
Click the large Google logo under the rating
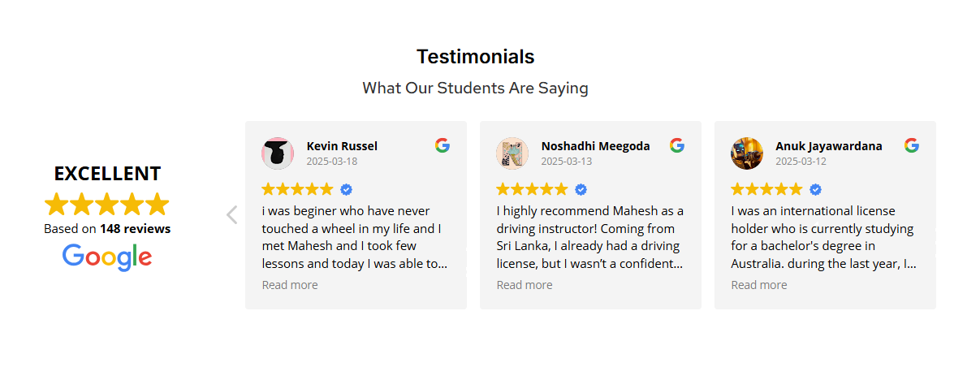tap(107, 257)
